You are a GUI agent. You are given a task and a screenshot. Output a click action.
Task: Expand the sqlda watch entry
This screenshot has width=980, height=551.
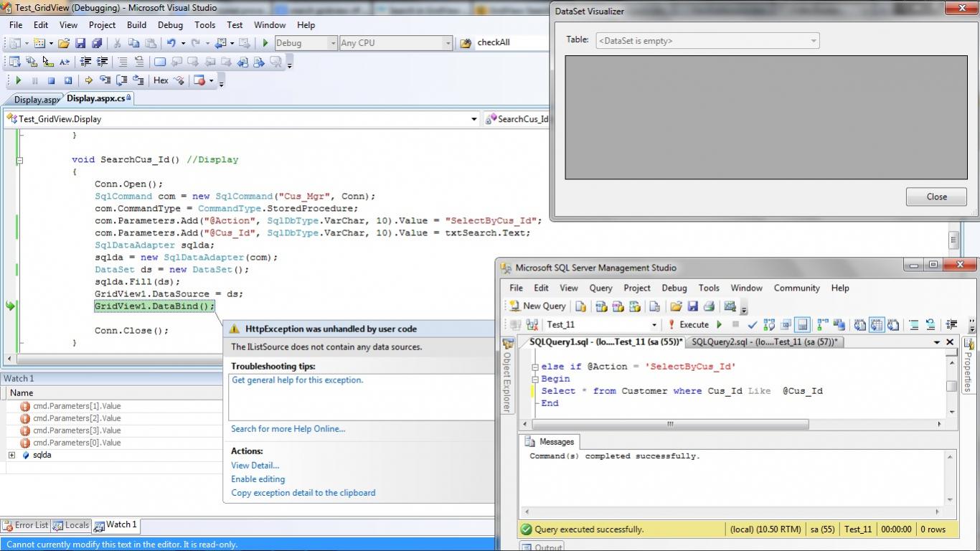pyautogui.click(x=11, y=455)
